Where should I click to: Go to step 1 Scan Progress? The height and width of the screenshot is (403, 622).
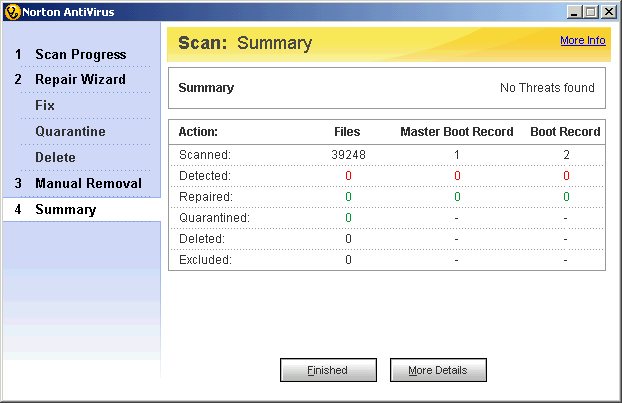[80, 54]
